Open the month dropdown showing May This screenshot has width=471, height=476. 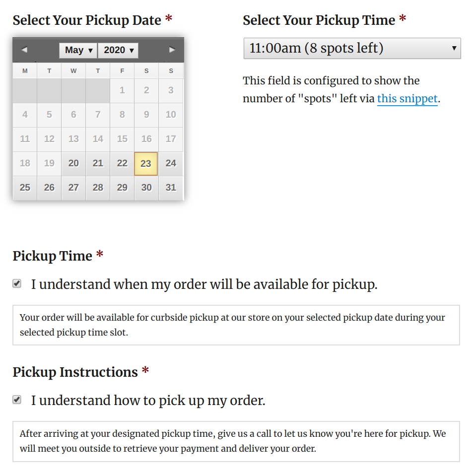pyautogui.click(x=78, y=50)
